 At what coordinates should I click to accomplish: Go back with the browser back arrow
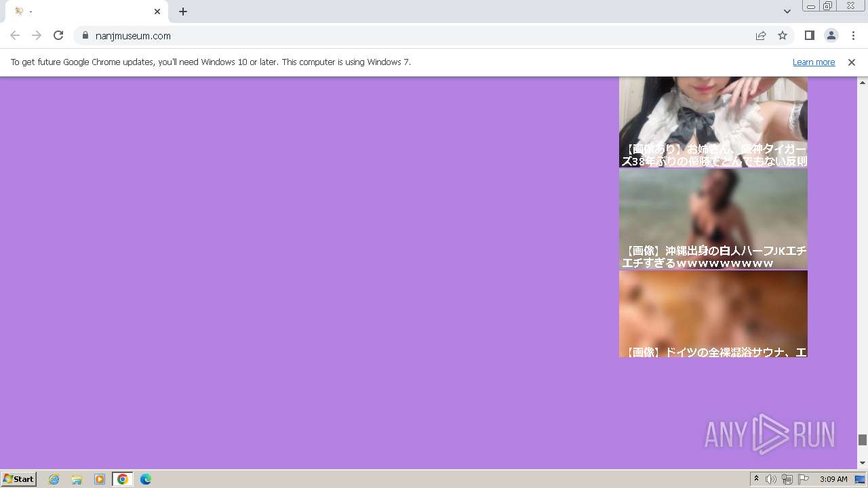pyautogui.click(x=15, y=35)
